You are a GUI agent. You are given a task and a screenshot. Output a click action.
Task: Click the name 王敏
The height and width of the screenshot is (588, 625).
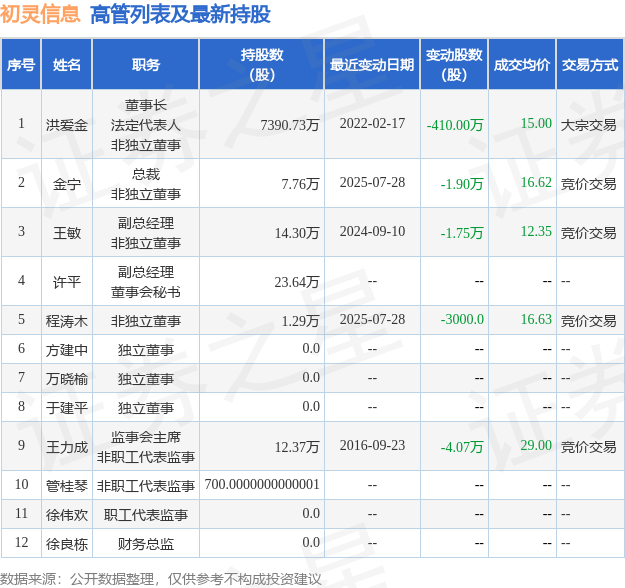click(x=67, y=233)
